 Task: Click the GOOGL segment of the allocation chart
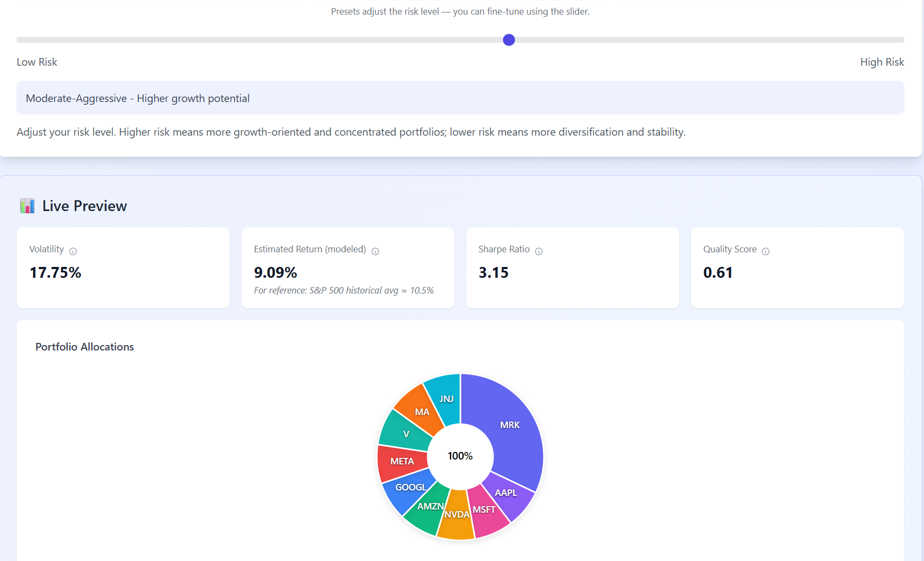pyautogui.click(x=411, y=487)
